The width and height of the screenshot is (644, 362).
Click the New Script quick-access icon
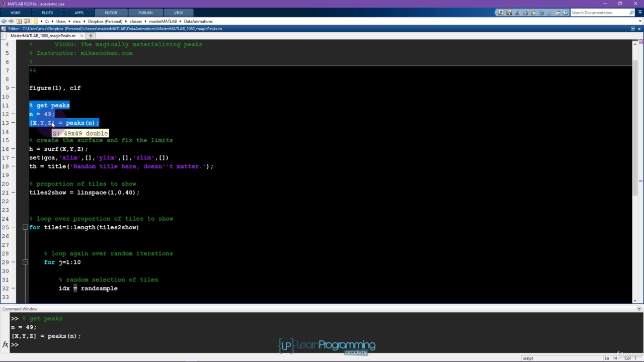coord(501,13)
